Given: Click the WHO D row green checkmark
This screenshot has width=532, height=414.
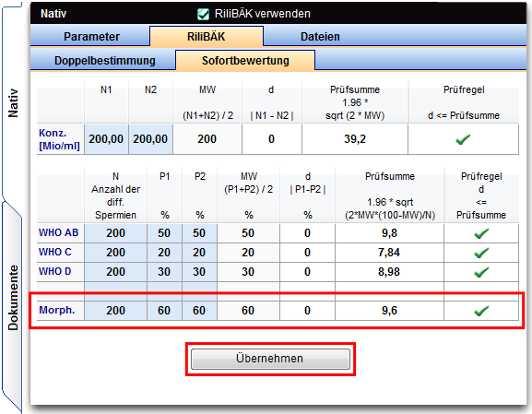Looking at the screenshot, I should point(481,272).
